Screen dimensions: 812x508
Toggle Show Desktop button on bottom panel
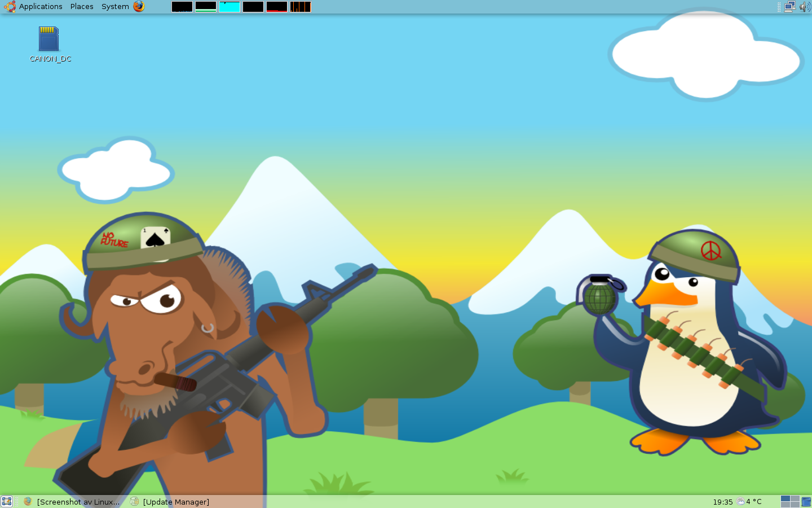[x=7, y=501]
